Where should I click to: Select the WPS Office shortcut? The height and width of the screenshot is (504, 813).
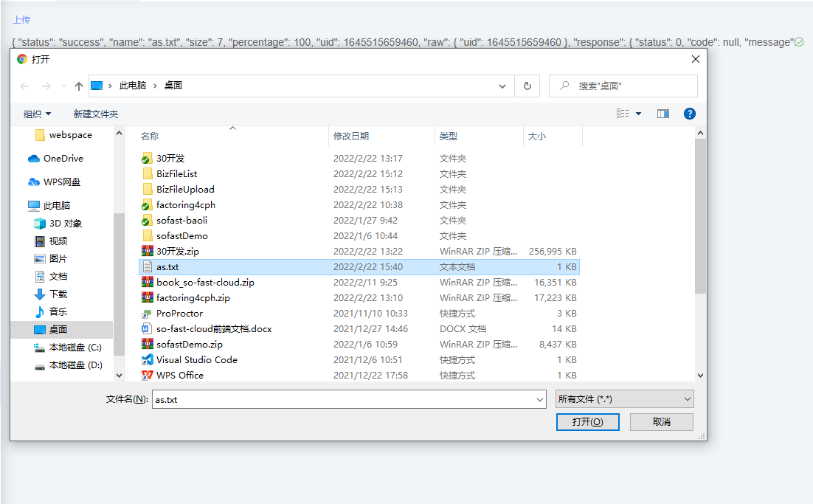click(179, 375)
